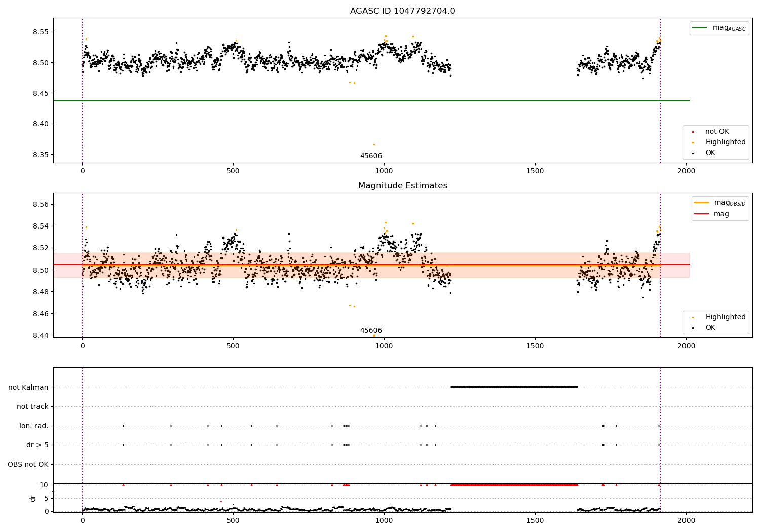Click the 8.50 tick label in middle plot
The height and width of the screenshot is (532, 760).
coord(40,270)
